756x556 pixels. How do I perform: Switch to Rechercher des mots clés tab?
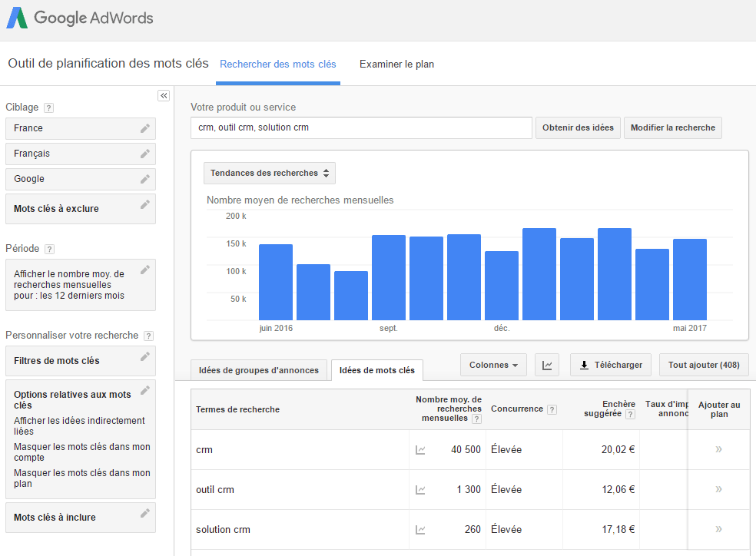(277, 65)
